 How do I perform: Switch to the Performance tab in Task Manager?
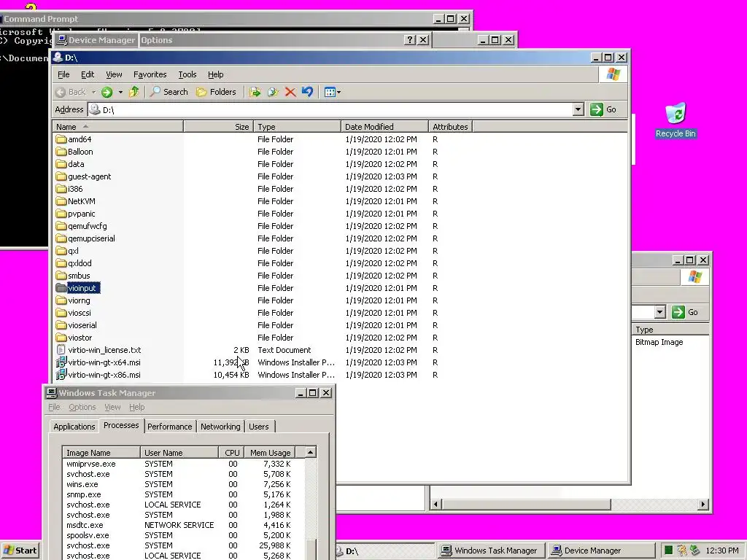click(169, 426)
